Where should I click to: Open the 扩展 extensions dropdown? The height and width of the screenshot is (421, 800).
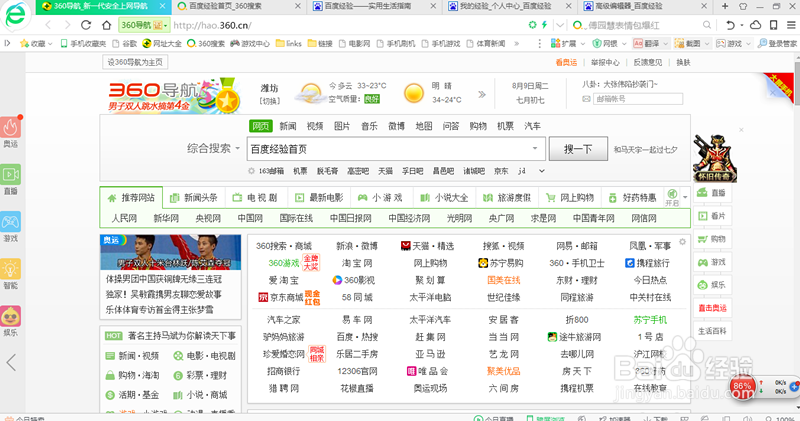coord(568,43)
